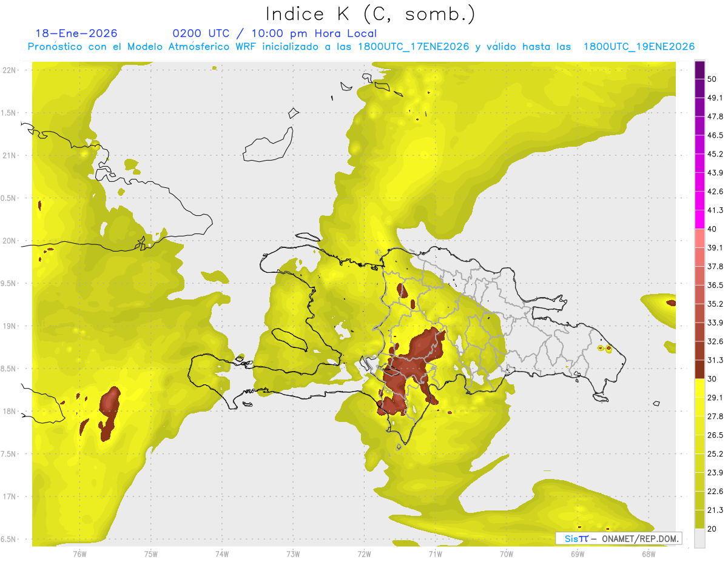Click the latitude label '19N'
728x562 pixels.
pyautogui.click(x=10, y=326)
